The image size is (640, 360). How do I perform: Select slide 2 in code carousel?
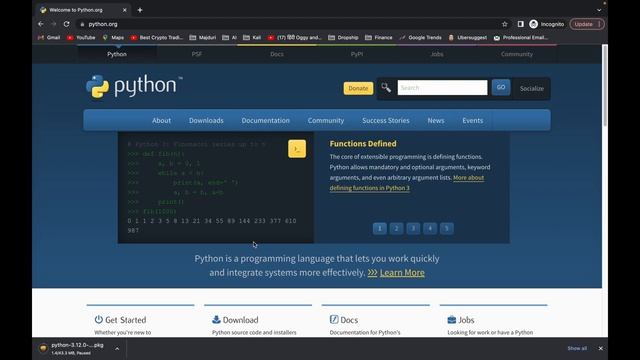[396, 228]
